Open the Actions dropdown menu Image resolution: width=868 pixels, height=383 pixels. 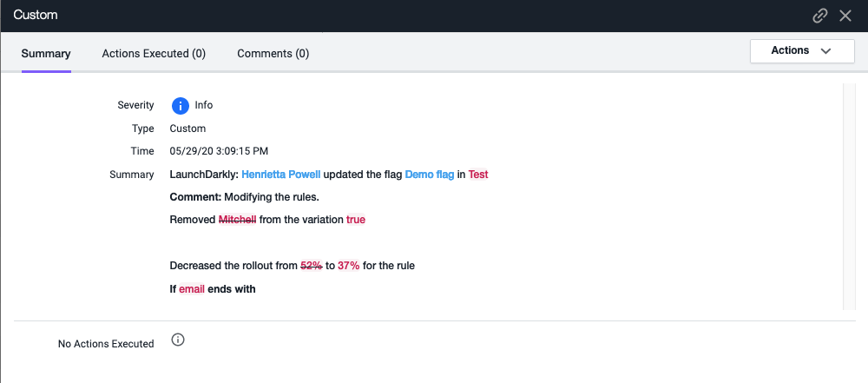790,51
